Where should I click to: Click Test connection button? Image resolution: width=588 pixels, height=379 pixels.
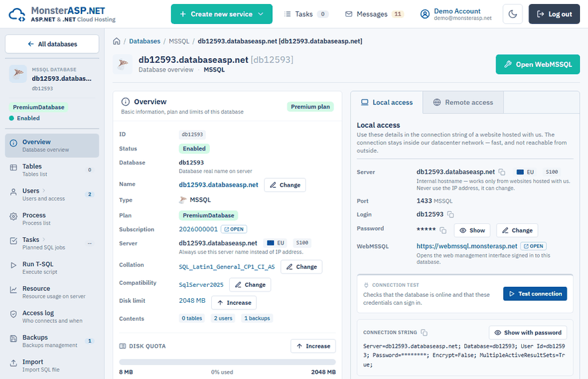tap(535, 294)
